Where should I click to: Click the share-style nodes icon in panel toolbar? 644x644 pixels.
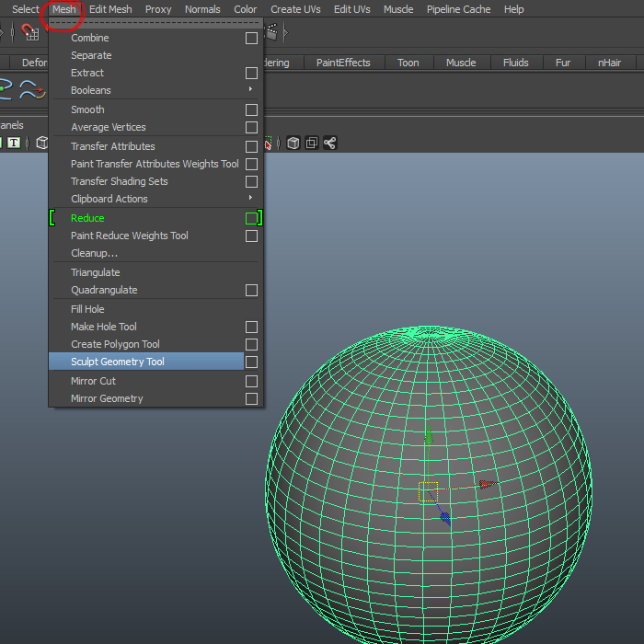click(329, 143)
